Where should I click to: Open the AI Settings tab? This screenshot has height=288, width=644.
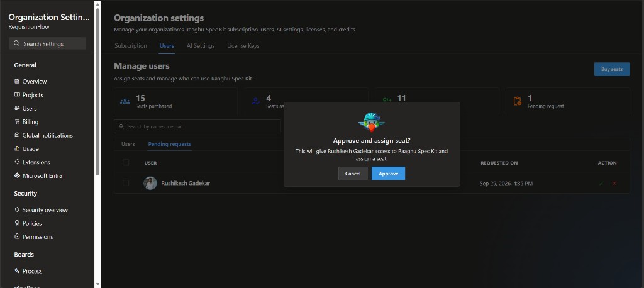(x=201, y=46)
